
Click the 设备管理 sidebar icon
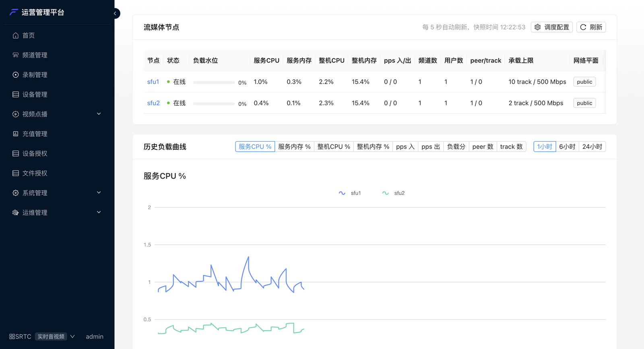pos(16,95)
